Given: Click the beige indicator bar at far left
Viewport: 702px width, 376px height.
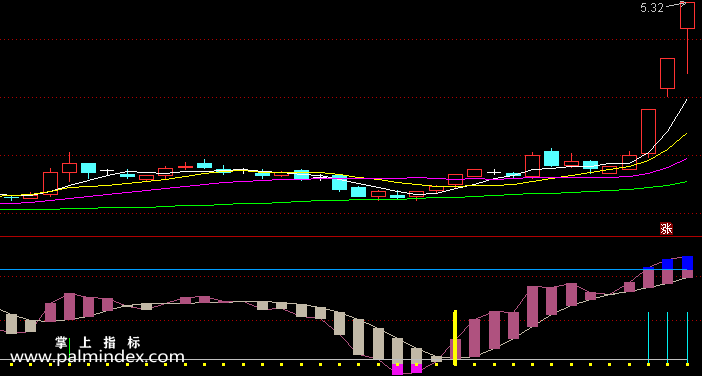Looking at the screenshot, I should pos(11,324).
